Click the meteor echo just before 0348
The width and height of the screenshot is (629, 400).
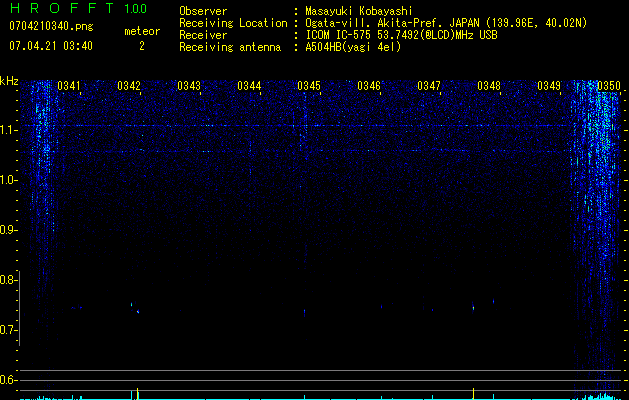click(x=473, y=308)
